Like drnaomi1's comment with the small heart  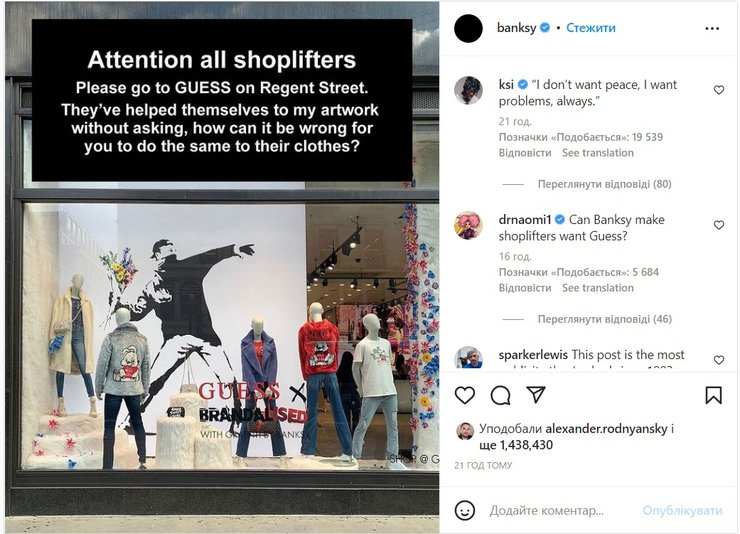click(719, 225)
